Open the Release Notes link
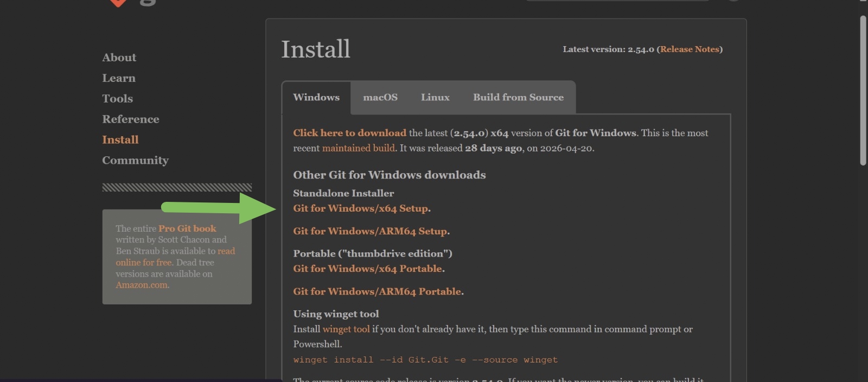Image resolution: width=868 pixels, height=382 pixels. pos(690,49)
